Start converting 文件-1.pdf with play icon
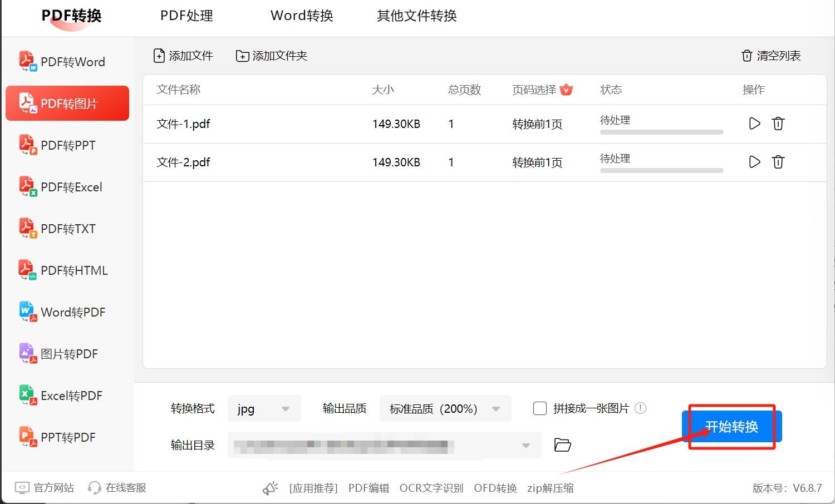This screenshot has height=504, width=835. click(754, 123)
